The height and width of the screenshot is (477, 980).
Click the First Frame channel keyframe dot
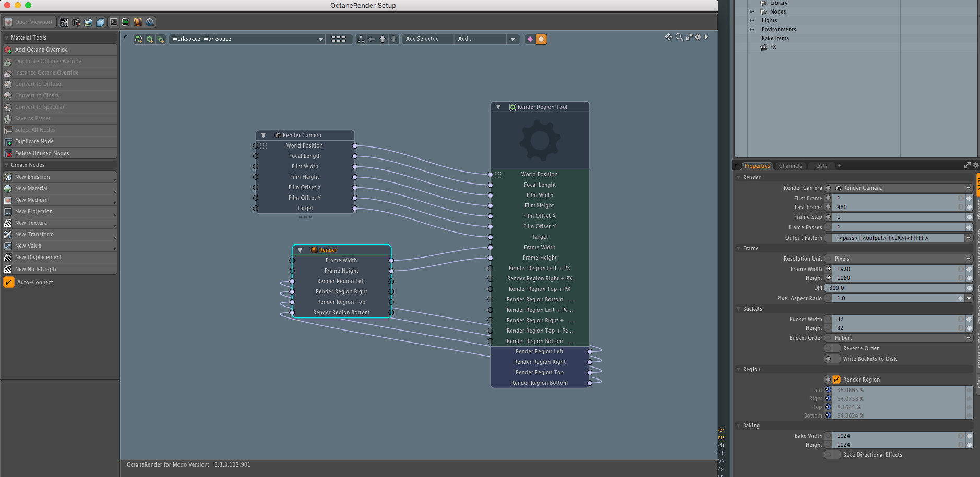tap(828, 198)
